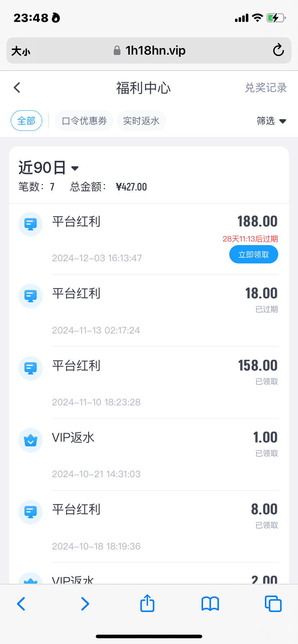The width and height of the screenshot is (298, 644).
Task: Open the 兑奖记录 link
Action: pos(266,88)
